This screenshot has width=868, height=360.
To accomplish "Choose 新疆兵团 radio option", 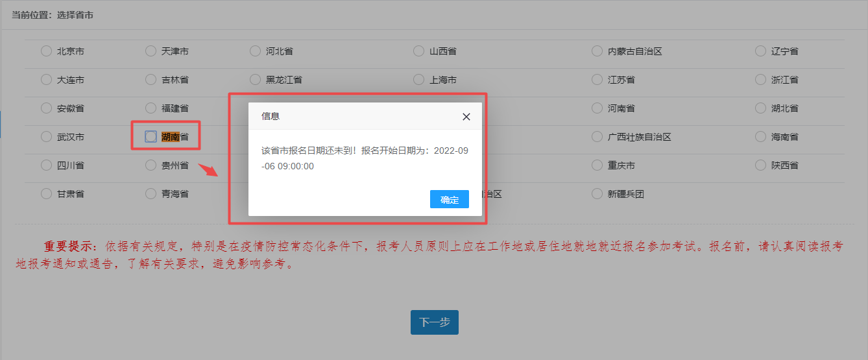I will click(597, 194).
